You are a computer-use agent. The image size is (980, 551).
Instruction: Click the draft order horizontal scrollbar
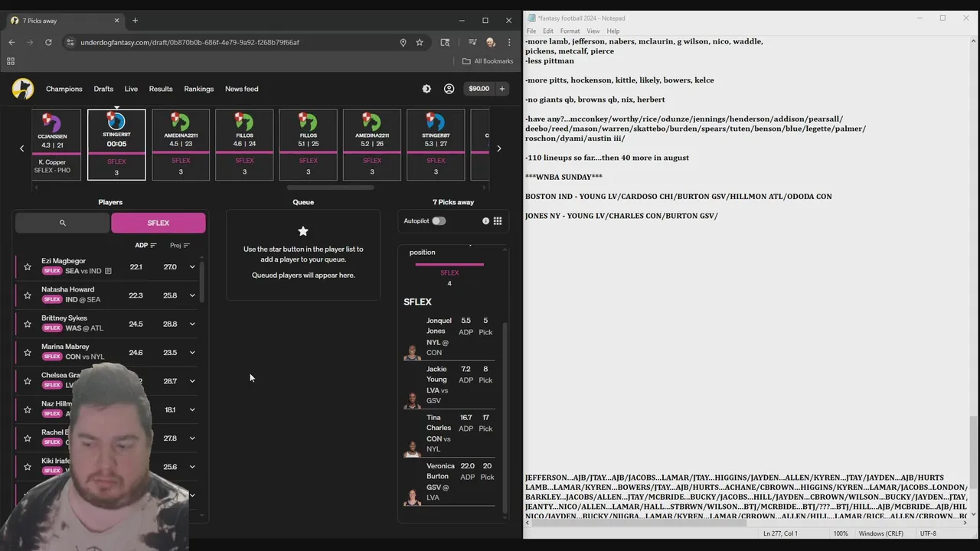330,187
